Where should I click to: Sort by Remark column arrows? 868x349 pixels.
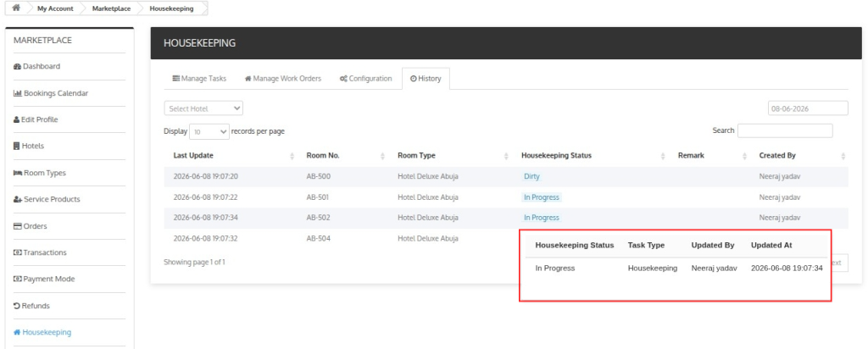[x=744, y=157]
